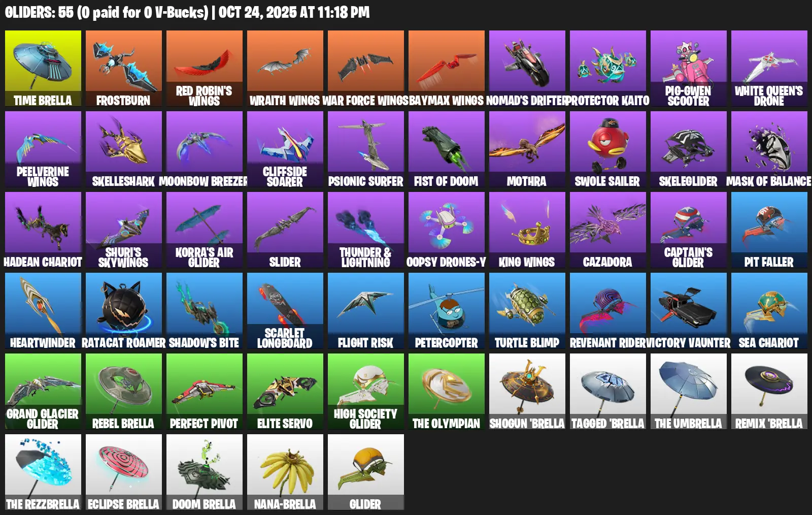Viewport: 812px width, 515px height.
Task: Choose the Turtle Blimp glider
Action: [x=527, y=310]
